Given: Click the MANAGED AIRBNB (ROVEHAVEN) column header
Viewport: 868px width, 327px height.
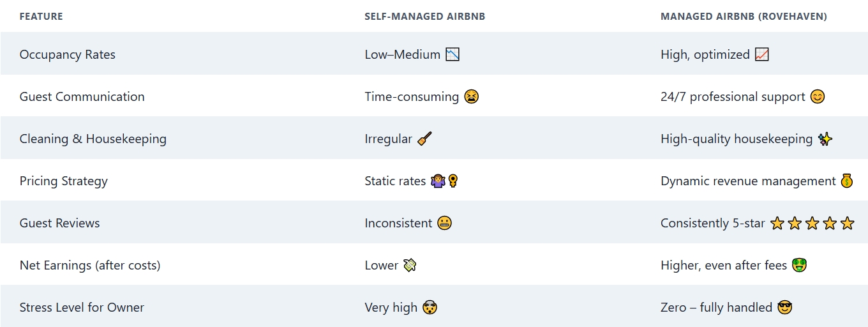Looking at the screenshot, I should coord(744,17).
